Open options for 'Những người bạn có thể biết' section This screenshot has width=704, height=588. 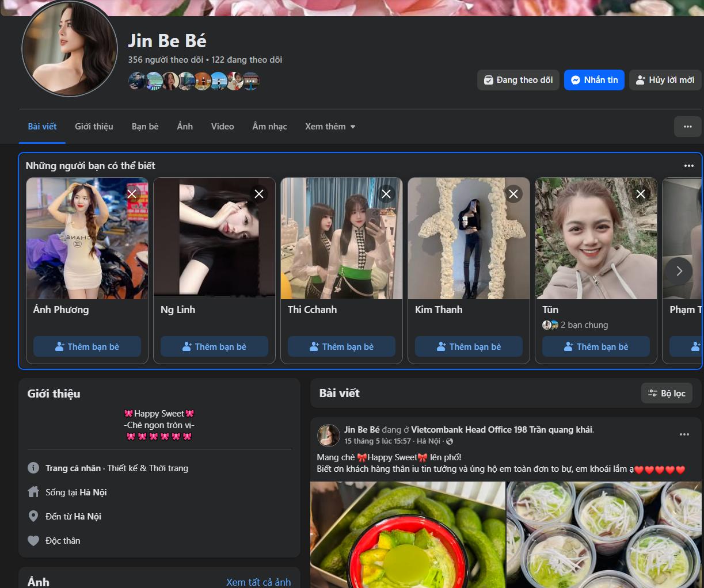pyautogui.click(x=689, y=165)
